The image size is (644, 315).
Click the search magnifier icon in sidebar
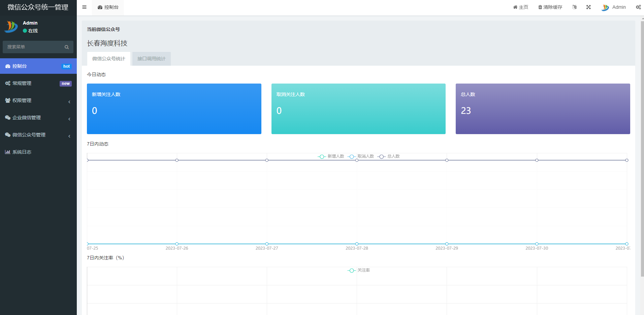pyautogui.click(x=67, y=47)
